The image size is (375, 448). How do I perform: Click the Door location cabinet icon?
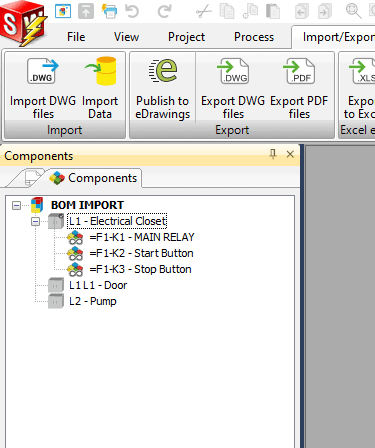click(56, 285)
